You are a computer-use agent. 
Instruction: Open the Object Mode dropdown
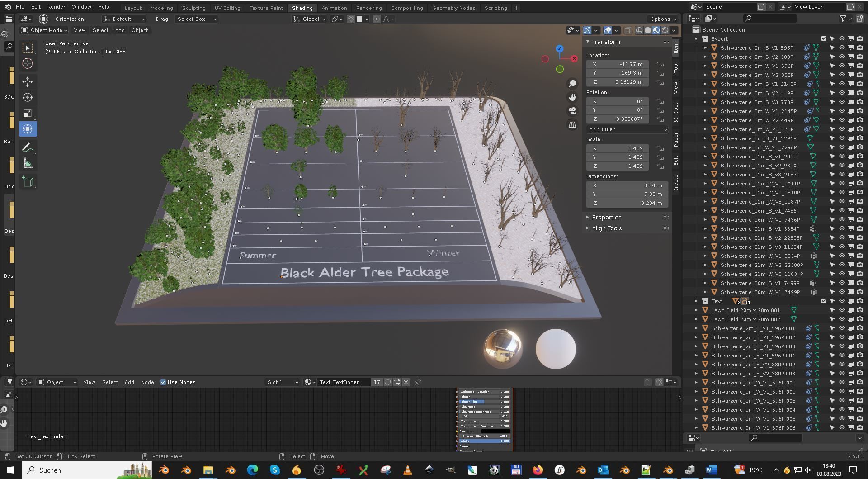tap(44, 30)
